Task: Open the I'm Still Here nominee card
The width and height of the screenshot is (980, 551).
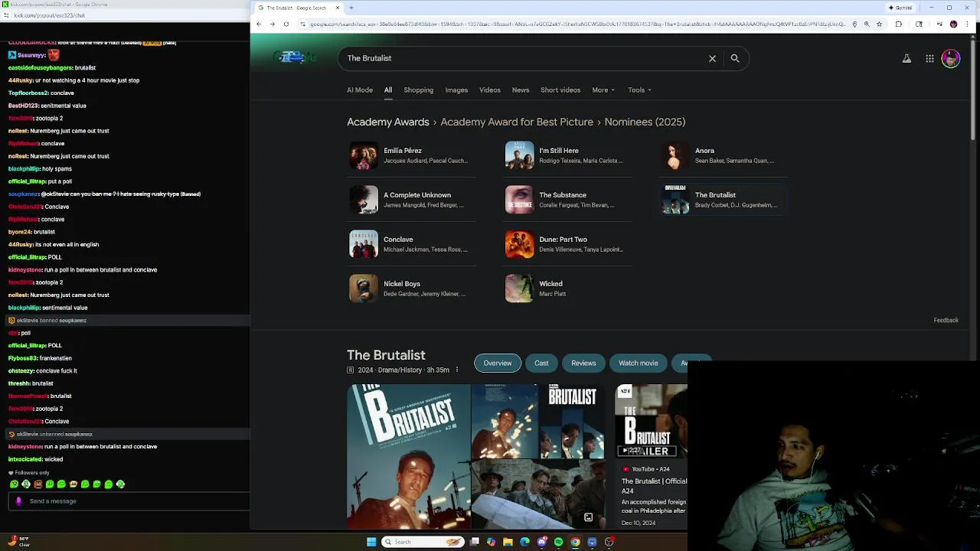Action: (x=568, y=155)
